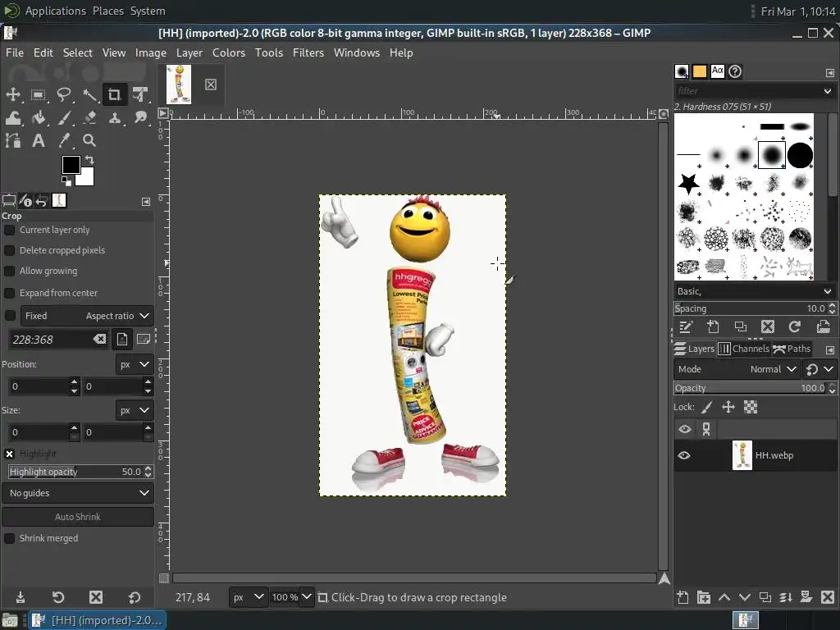
Task: Open the Images tab in tool dock
Action: pos(59,200)
